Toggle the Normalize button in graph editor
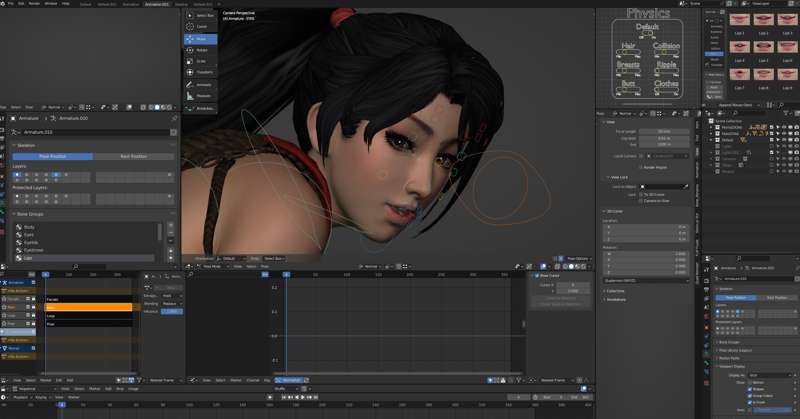 click(x=291, y=380)
